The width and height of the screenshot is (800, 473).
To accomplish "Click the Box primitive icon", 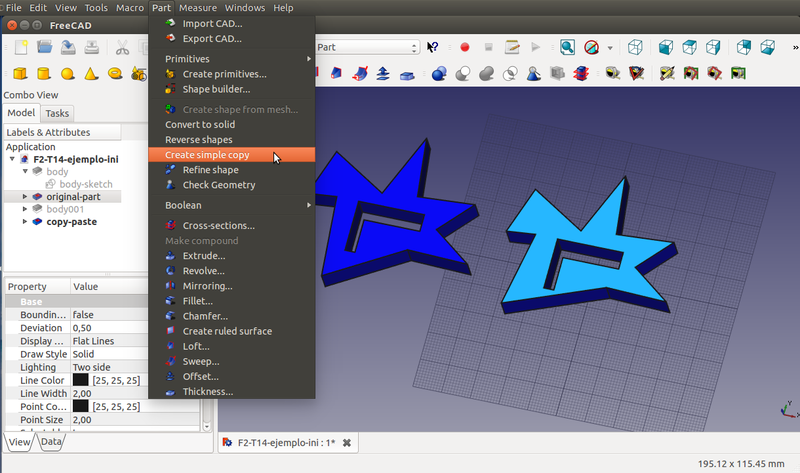I will coord(17,73).
